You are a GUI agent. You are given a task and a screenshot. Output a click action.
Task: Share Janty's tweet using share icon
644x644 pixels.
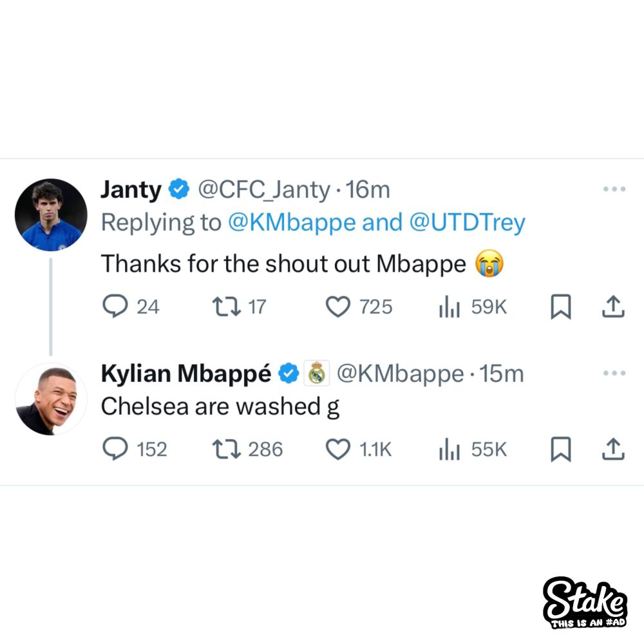tap(613, 307)
